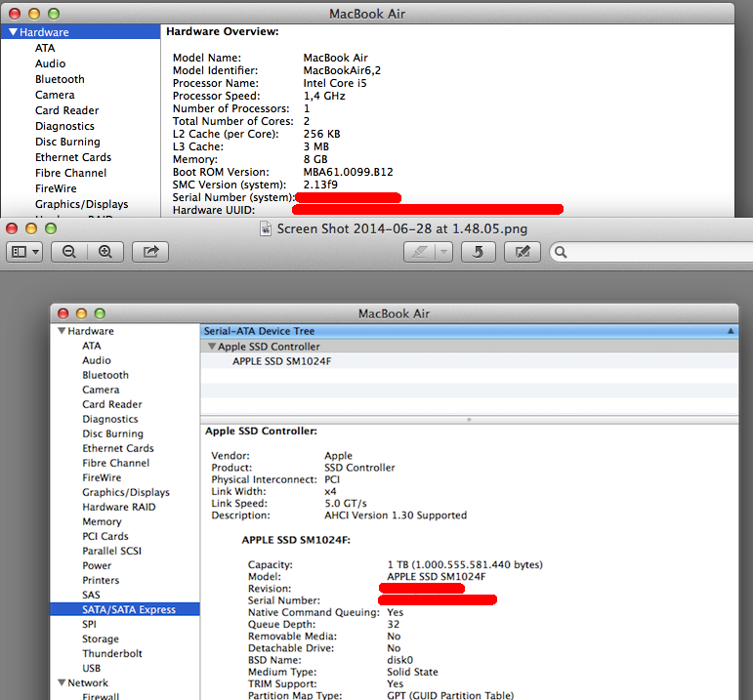Viewport: 753px width, 700px height.
Task: Sort by the Serial-ATA Device Tree header
Action: pos(469,331)
